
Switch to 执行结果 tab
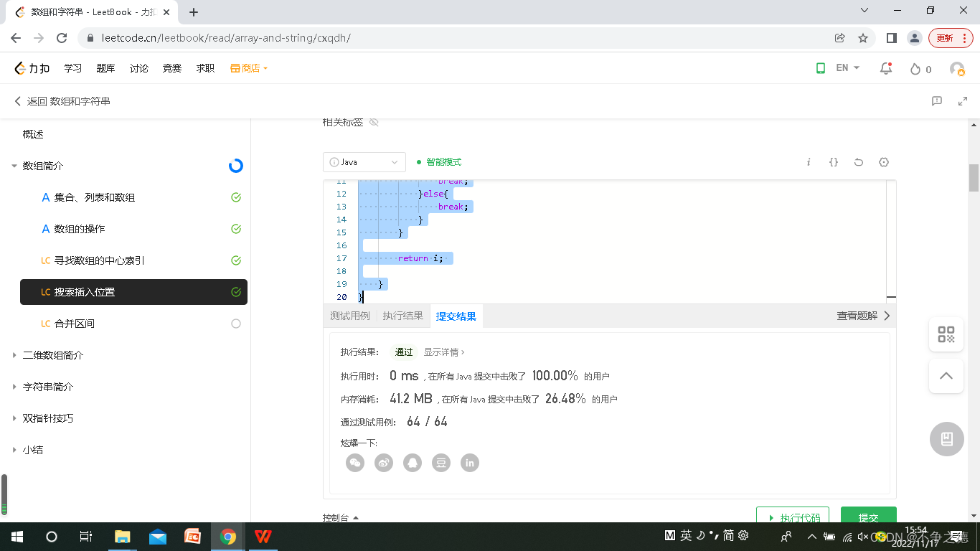pyautogui.click(x=402, y=316)
